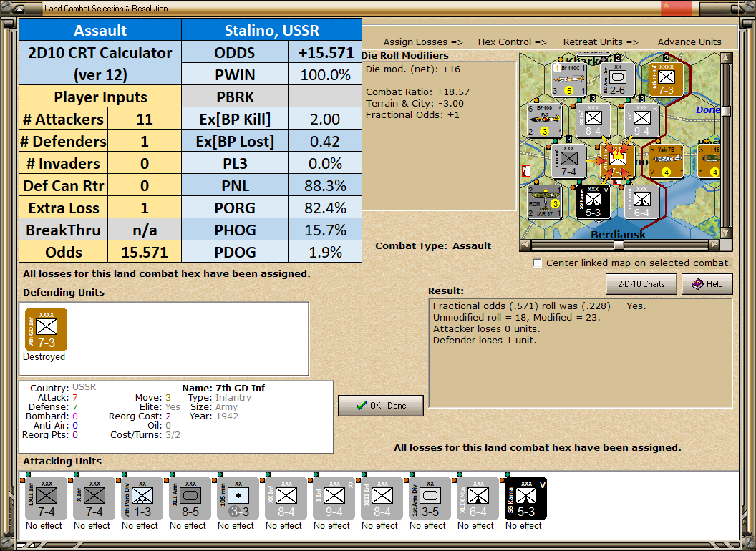Open Advance Units step
756x551 pixels.
[689, 42]
